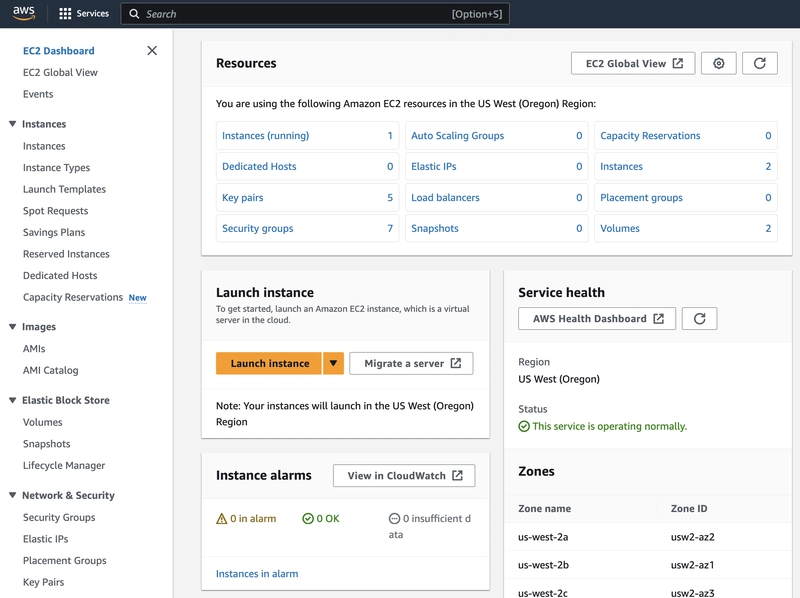This screenshot has width=800, height=598.
Task: Open AMI Catalog in sidebar
Action: (51, 370)
